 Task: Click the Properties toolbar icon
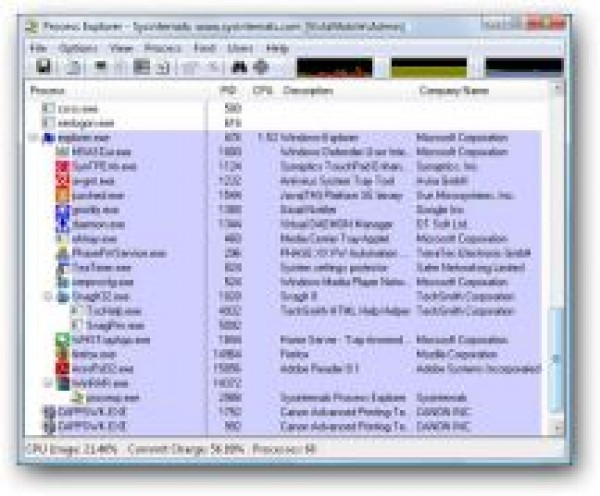[x=190, y=68]
